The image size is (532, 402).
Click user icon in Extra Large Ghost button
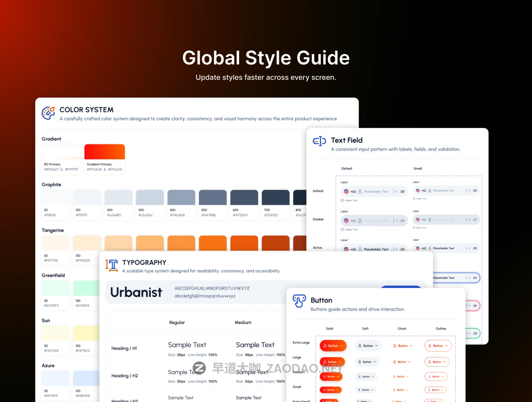pos(395,346)
